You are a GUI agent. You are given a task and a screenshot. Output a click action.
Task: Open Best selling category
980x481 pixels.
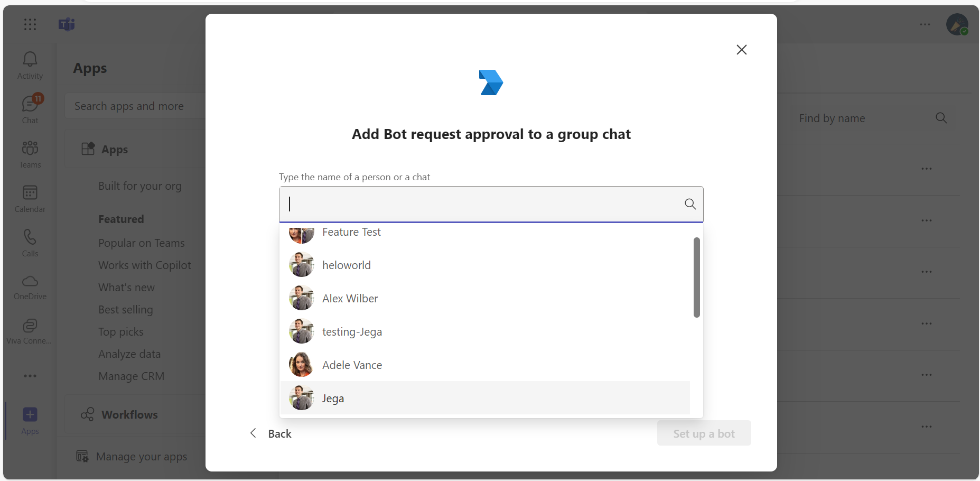tap(126, 310)
